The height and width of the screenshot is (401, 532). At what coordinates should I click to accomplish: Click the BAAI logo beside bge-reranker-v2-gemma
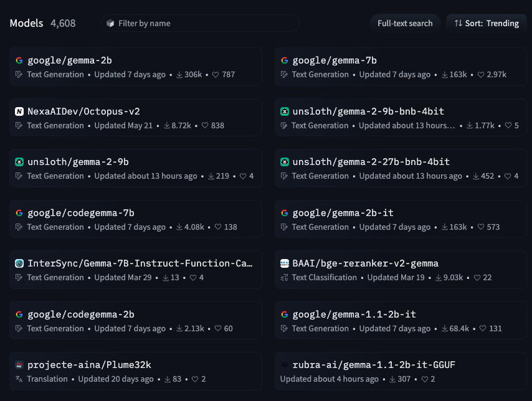coord(284,263)
